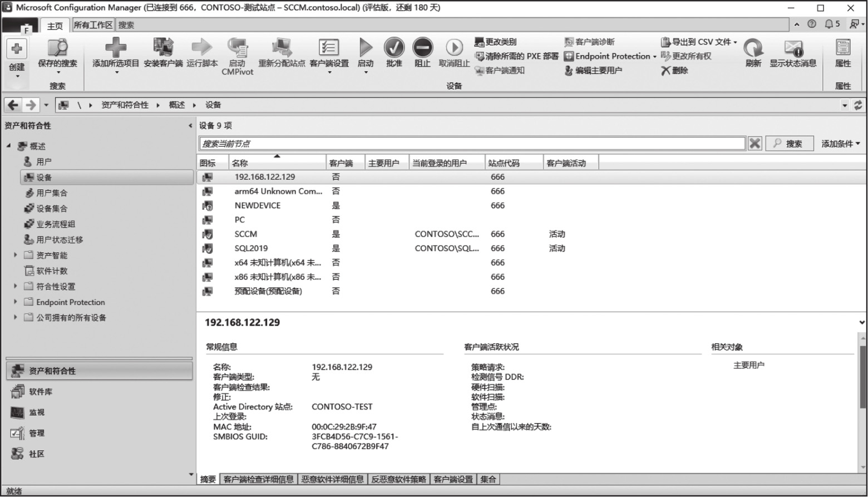868x497 pixels.
Task: Open 社区 workspace
Action: tap(100, 454)
